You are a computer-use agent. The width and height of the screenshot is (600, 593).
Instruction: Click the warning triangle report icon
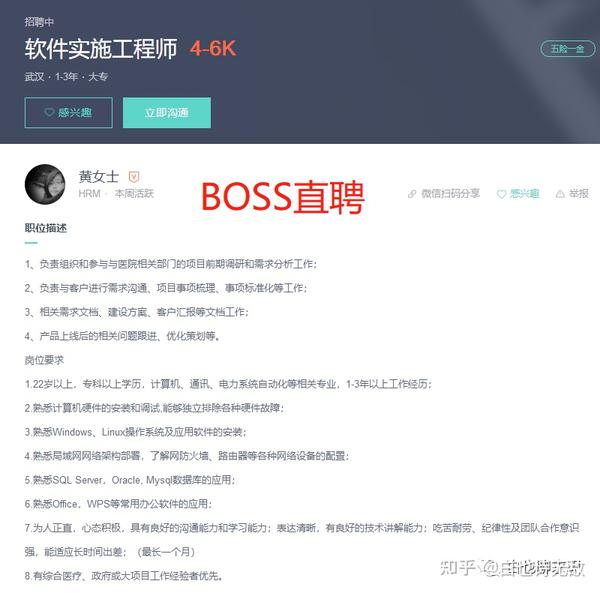click(560, 194)
